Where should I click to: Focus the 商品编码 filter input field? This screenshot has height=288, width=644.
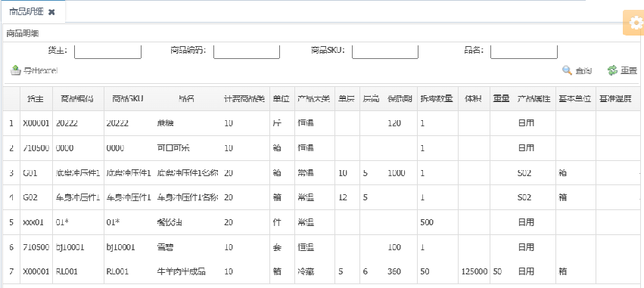[x=247, y=51]
